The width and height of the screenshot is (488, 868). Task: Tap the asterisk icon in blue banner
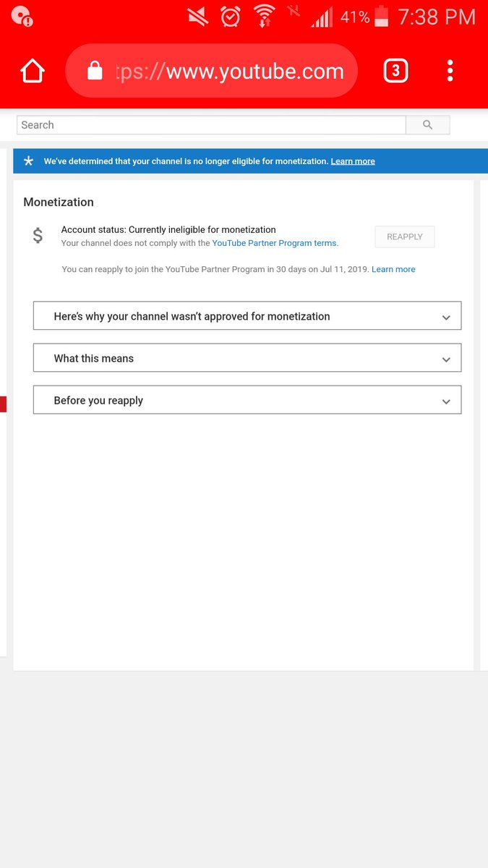(28, 161)
